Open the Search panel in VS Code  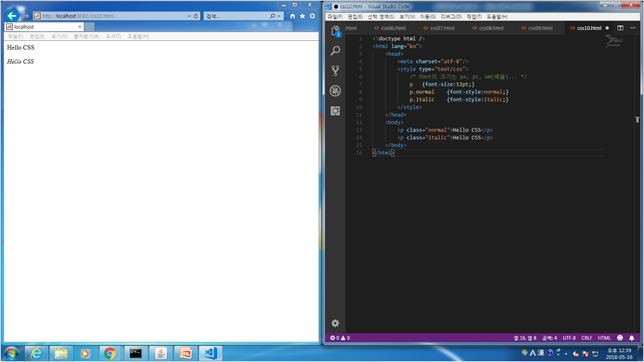click(335, 50)
